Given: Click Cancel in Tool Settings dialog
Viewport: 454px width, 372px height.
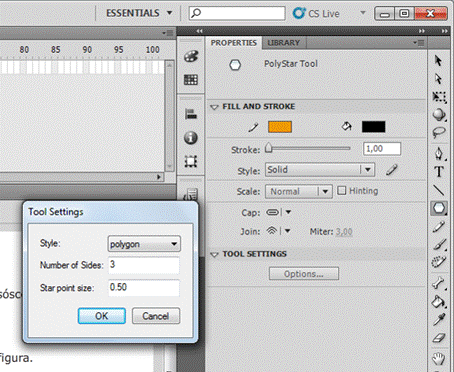Looking at the screenshot, I should pos(156,316).
